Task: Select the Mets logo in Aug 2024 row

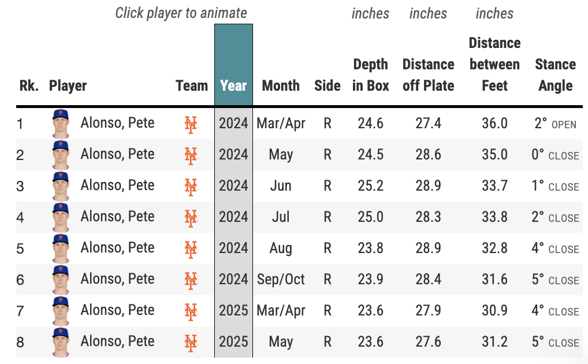Action: [x=191, y=248]
